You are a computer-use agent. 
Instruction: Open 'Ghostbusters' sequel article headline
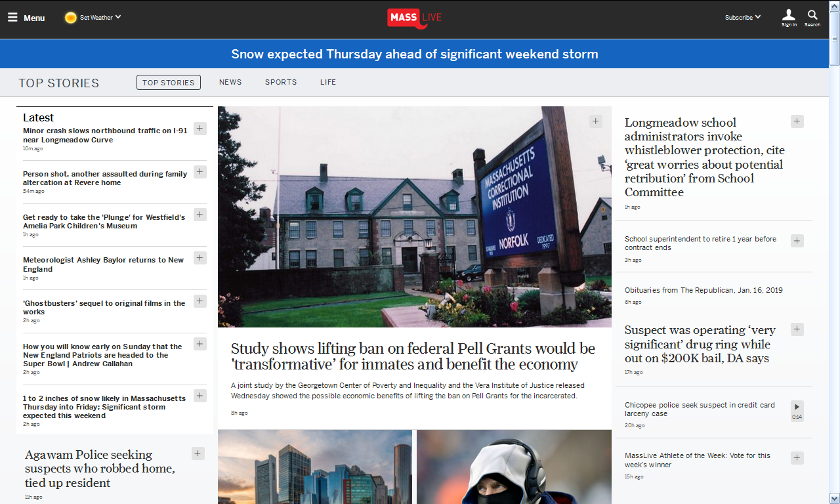pos(104,308)
